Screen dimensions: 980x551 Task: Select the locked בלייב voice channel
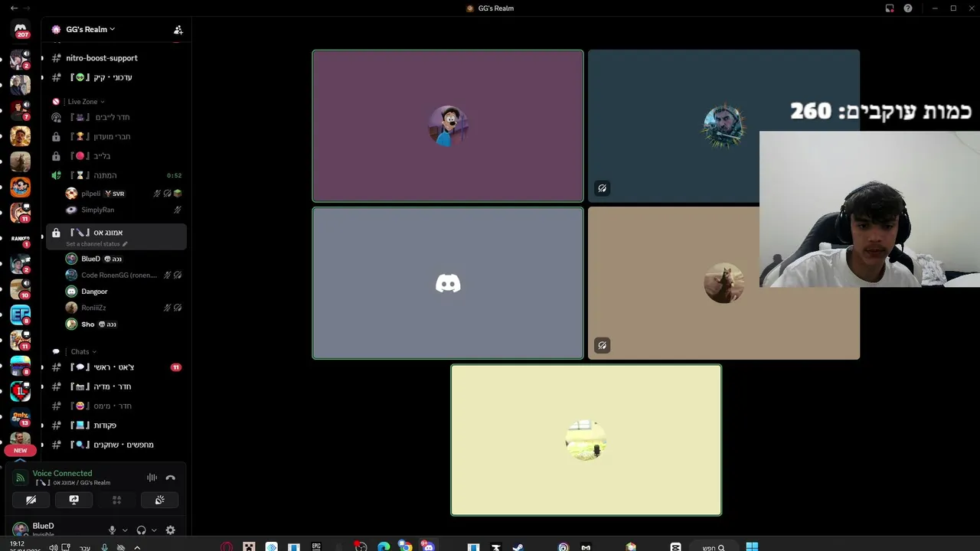click(x=116, y=155)
